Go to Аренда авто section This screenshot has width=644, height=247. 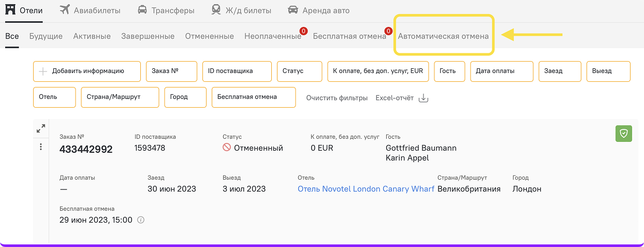pyautogui.click(x=318, y=10)
